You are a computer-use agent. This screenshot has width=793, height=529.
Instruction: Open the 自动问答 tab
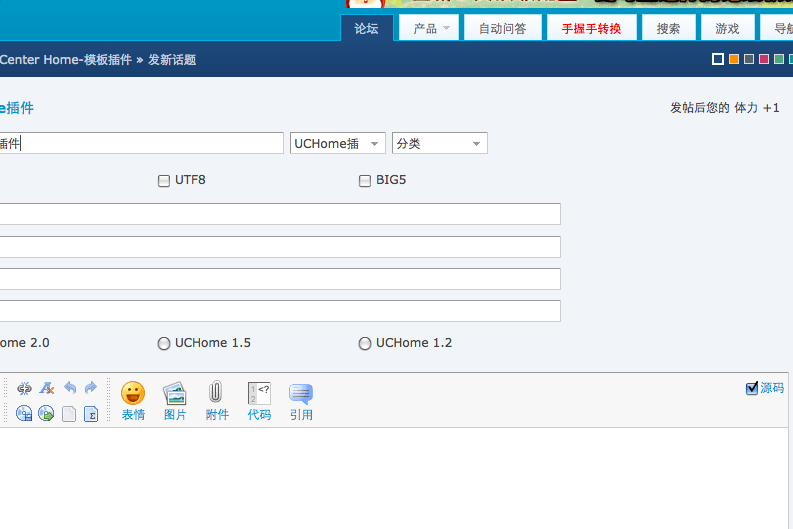point(503,28)
